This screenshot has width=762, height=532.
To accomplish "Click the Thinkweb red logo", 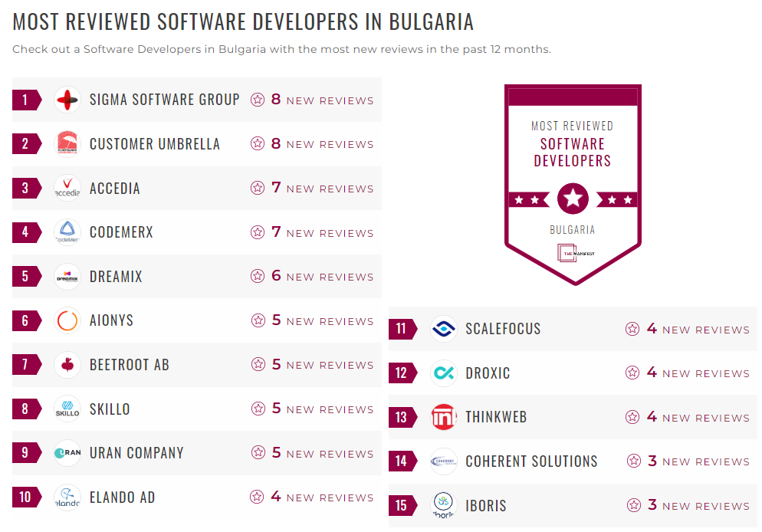I will [x=444, y=417].
